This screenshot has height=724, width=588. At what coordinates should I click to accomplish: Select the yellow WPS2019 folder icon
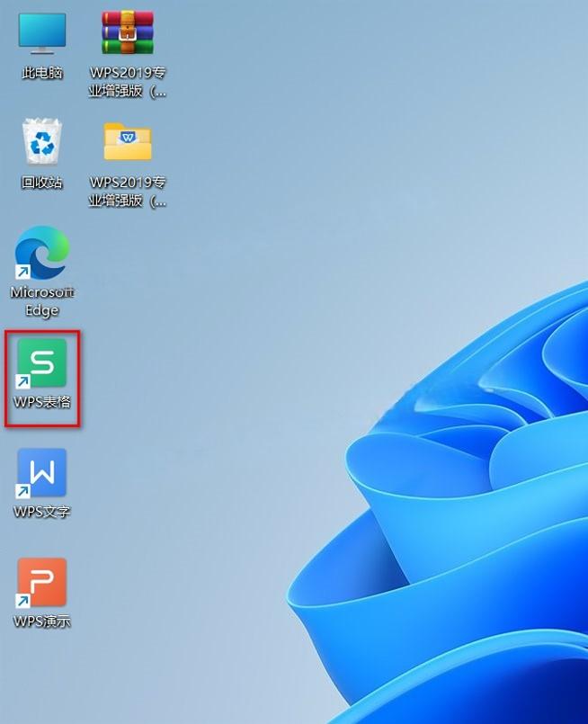[128, 142]
